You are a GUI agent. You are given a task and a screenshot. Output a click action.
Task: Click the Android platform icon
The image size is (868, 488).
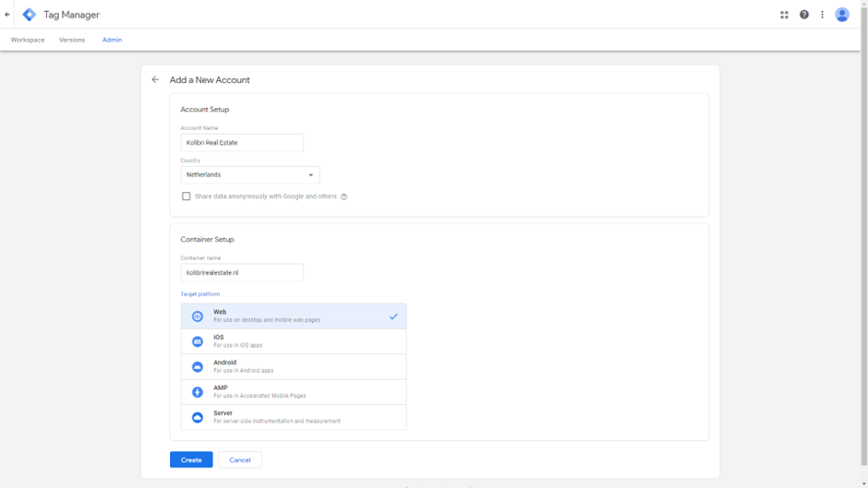(197, 367)
